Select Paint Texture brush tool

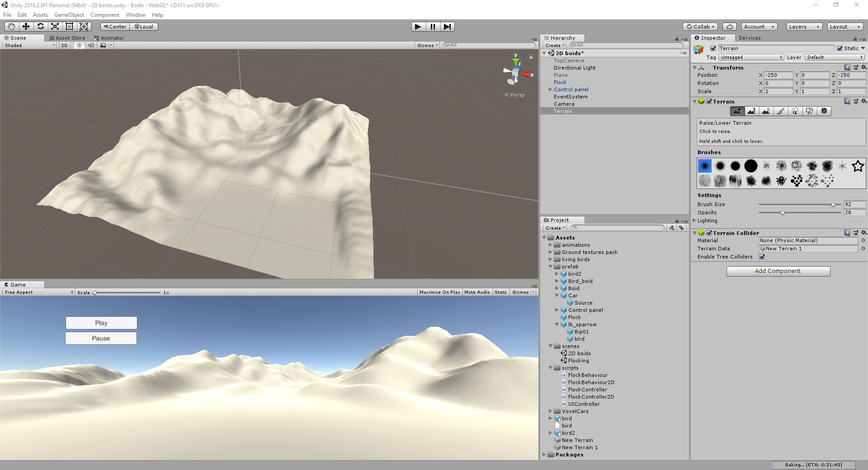coord(780,111)
